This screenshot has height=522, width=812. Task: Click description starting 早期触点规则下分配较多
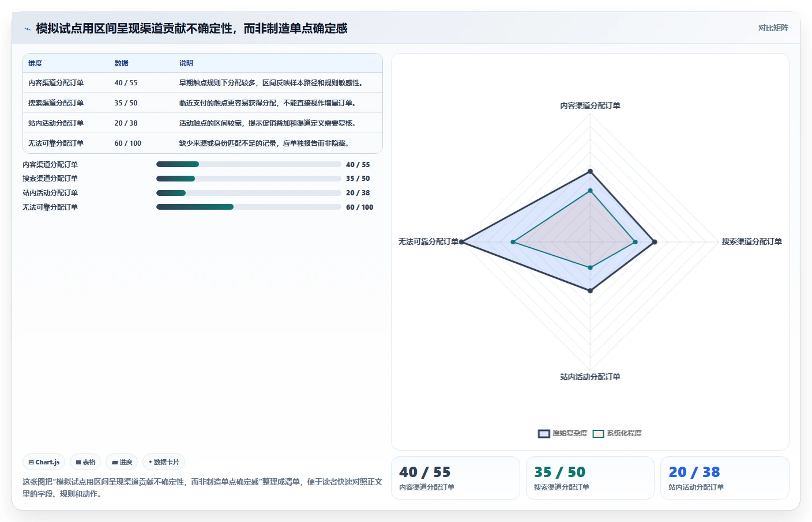pyautogui.click(x=272, y=83)
